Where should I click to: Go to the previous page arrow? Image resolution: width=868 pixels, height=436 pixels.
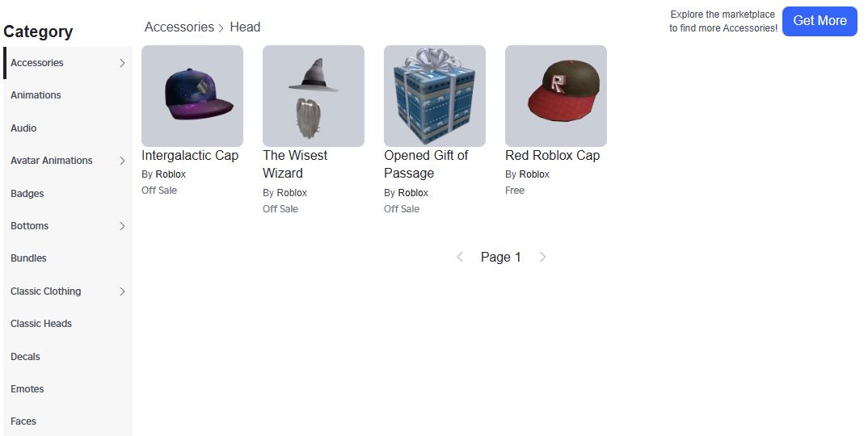[x=460, y=257]
